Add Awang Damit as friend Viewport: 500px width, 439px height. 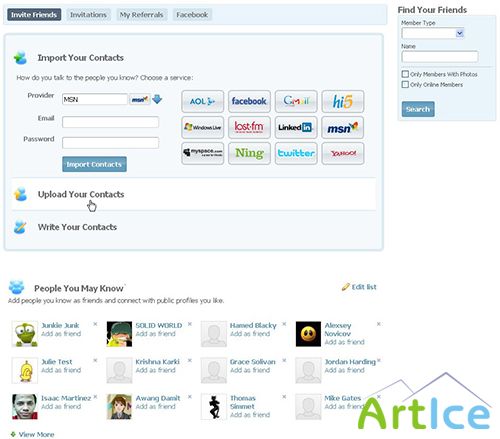click(x=155, y=406)
